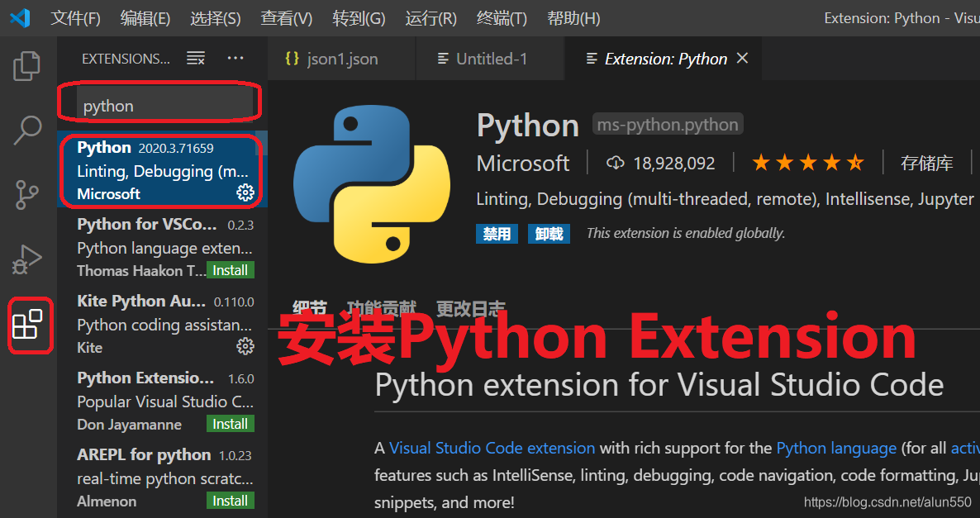The height and width of the screenshot is (518, 980).
Task: Clear extensions search results icon
Action: coord(196,58)
